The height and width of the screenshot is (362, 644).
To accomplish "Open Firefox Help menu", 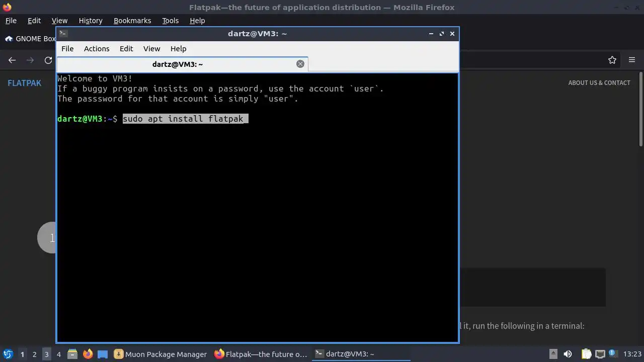I will coord(197,21).
